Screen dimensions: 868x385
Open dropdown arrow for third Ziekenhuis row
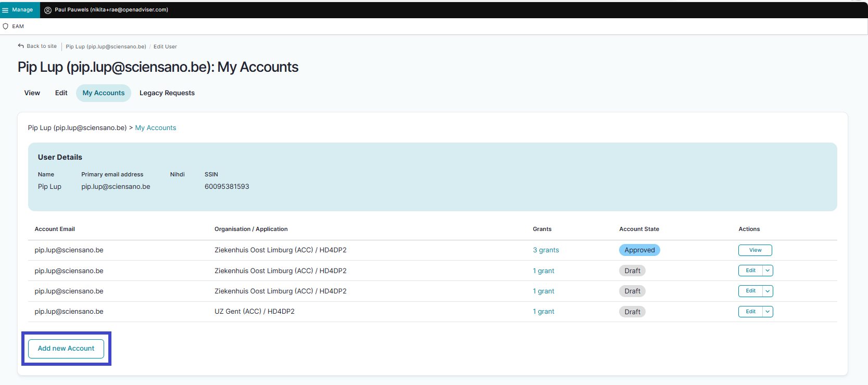coord(768,291)
